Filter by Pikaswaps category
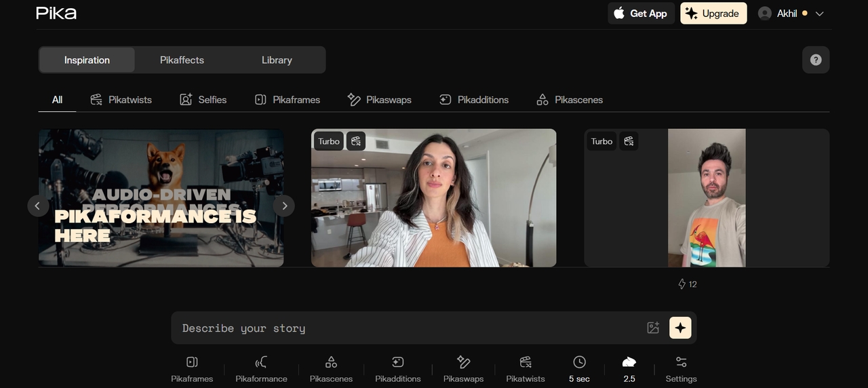Image resolution: width=868 pixels, height=388 pixels. (379, 100)
